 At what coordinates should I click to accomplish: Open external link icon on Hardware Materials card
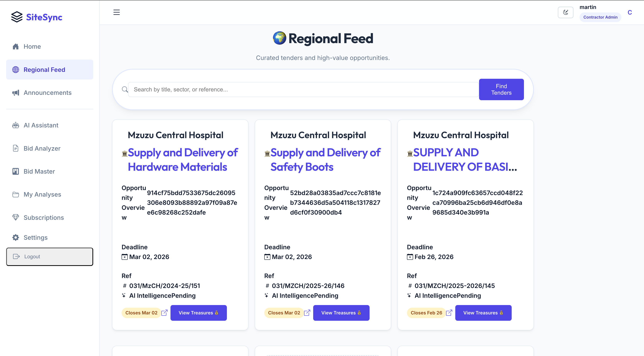164,313
